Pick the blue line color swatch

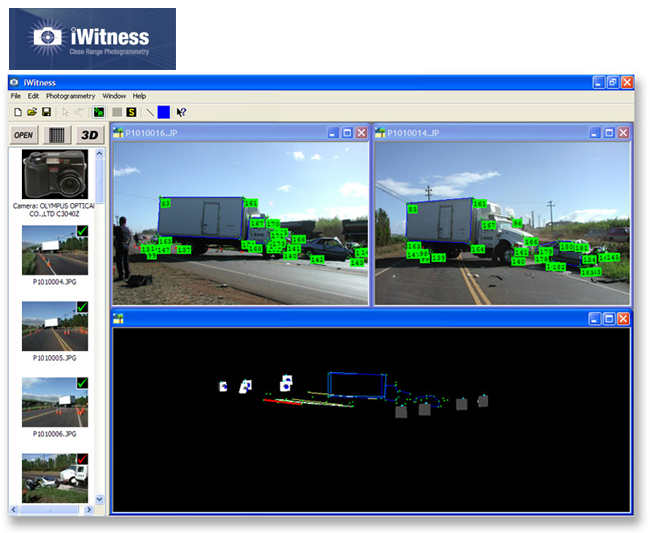coord(164,112)
